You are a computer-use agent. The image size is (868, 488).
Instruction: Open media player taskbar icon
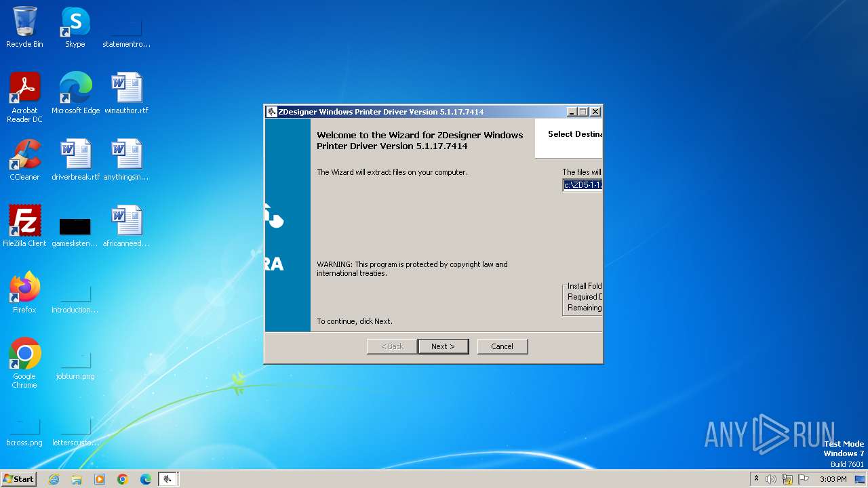tap(100, 479)
